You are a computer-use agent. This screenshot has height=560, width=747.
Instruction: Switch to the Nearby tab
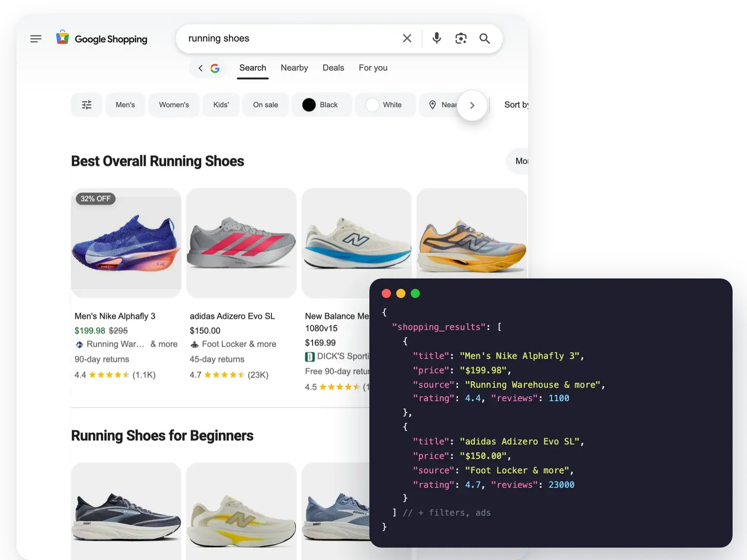(x=294, y=68)
